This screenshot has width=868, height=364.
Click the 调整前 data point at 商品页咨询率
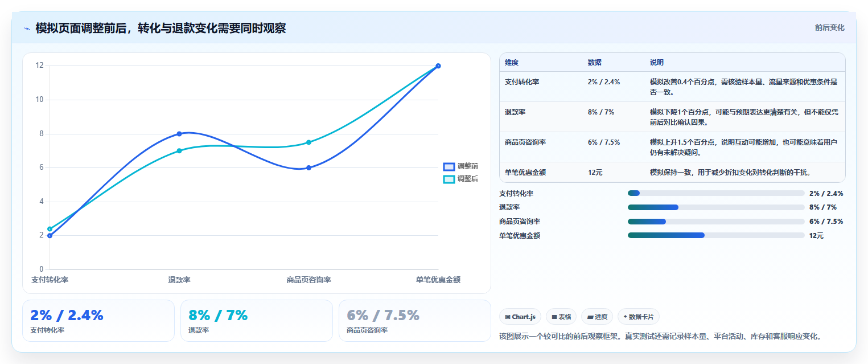[308, 167]
